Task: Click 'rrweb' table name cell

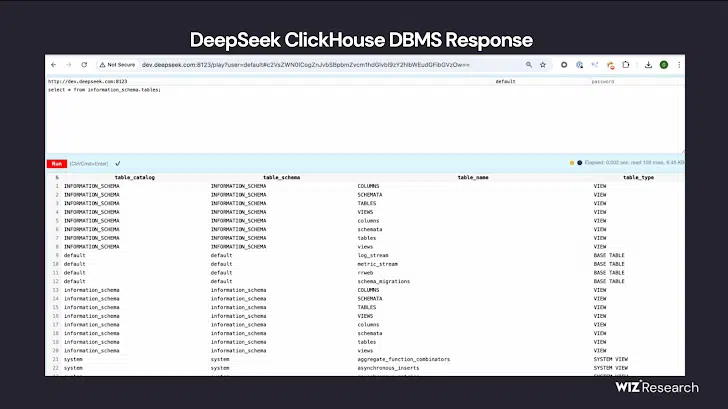Action: pyautogui.click(x=365, y=273)
